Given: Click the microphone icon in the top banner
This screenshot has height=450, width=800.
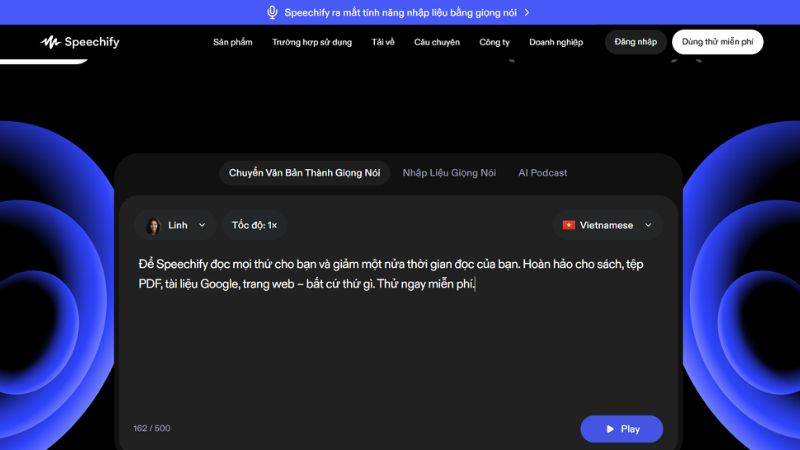Looking at the screenshot, I should 272,12.
